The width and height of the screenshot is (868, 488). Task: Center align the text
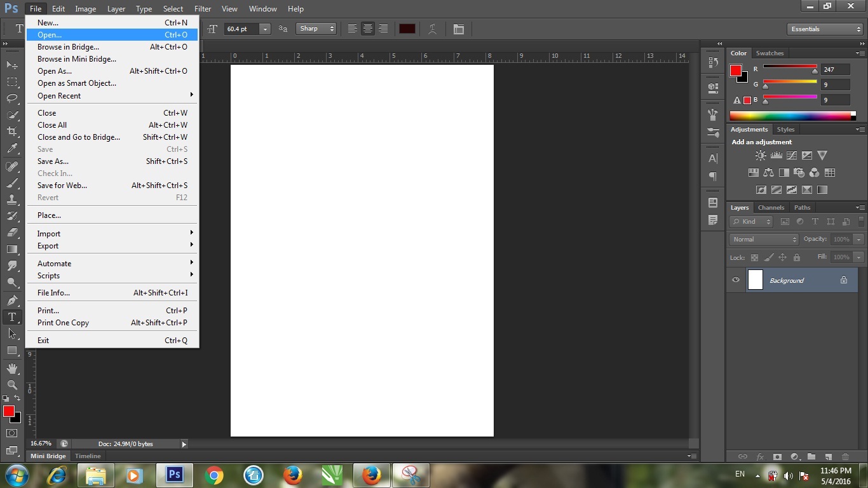[x=367, y=29]
